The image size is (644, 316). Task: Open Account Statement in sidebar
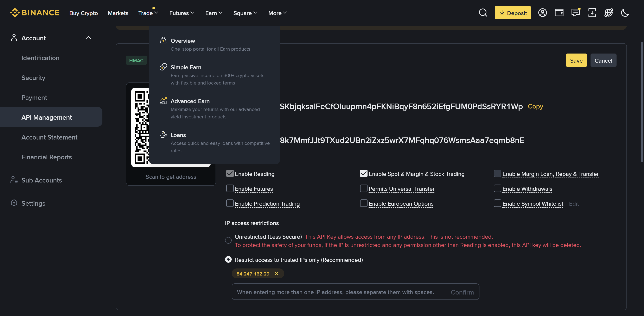coord(49,137)
